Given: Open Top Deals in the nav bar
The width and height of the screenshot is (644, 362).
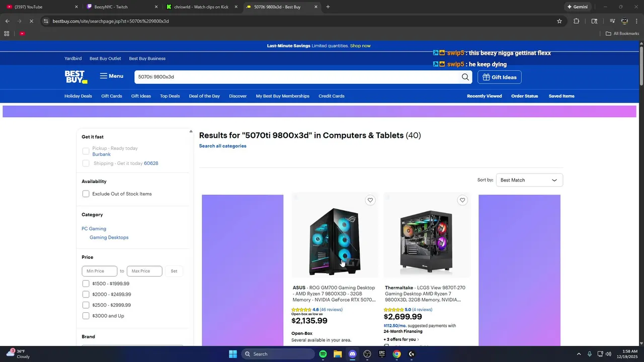Looking at the screenshot, I should coord(170,96).
